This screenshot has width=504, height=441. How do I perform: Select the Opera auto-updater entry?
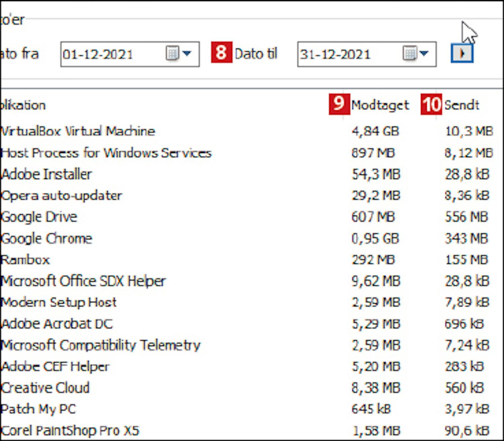61,195
